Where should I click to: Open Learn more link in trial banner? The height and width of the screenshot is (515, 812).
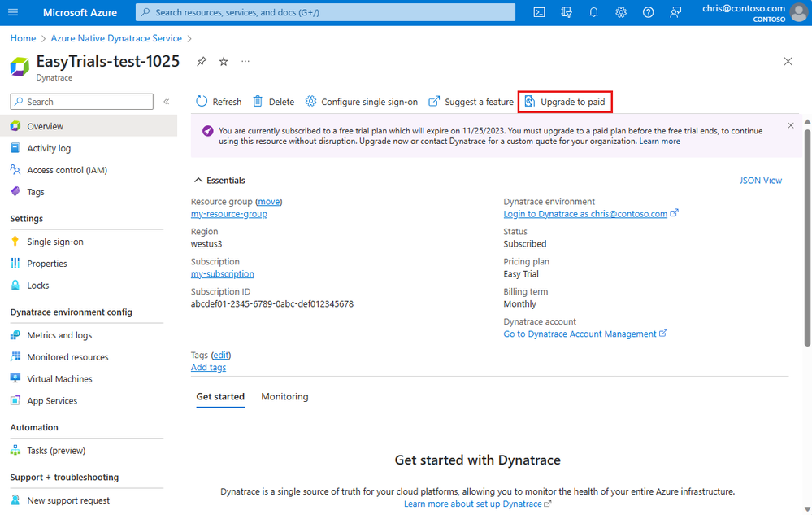point(660,141)
